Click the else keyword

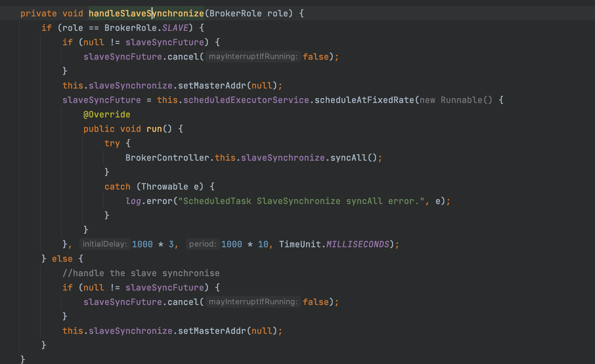pos(62,259)
